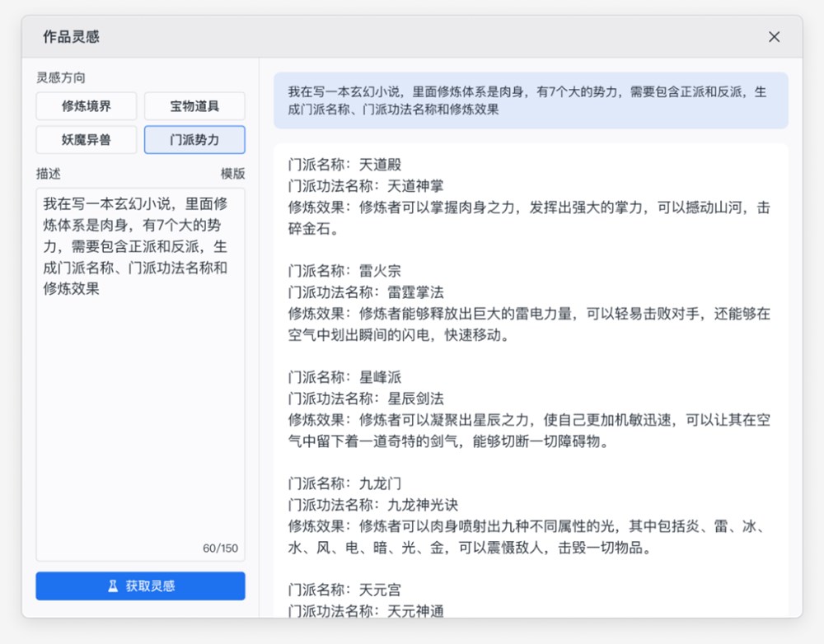
Task: Select the 门派势力 inspiration direction
Action: point(194,140)
